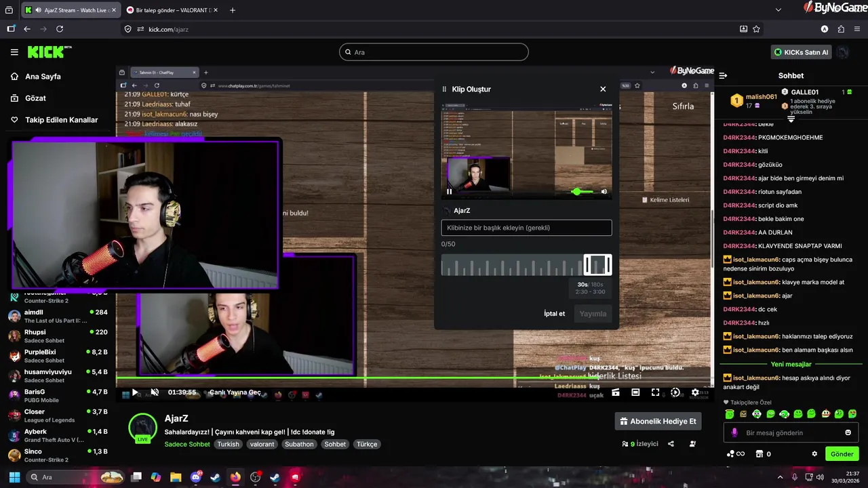Click AjarZ channel avatar
The height and width of the screenshot is (488, 868).
[143, 427]
